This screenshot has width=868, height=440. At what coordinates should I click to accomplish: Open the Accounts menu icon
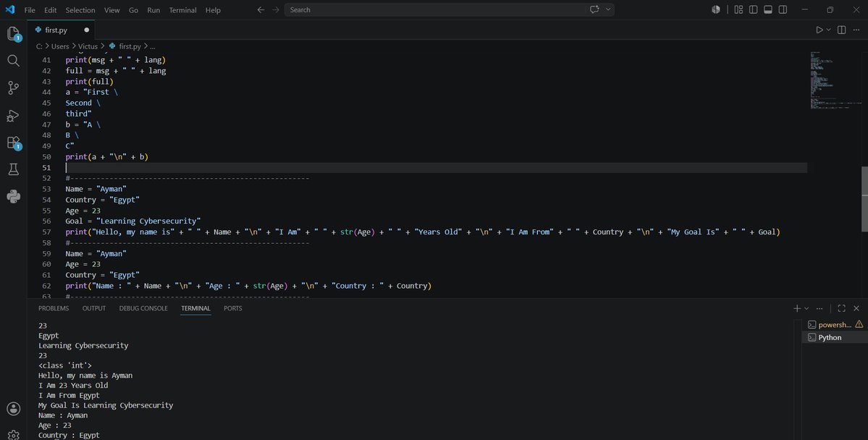click(13, 408)
